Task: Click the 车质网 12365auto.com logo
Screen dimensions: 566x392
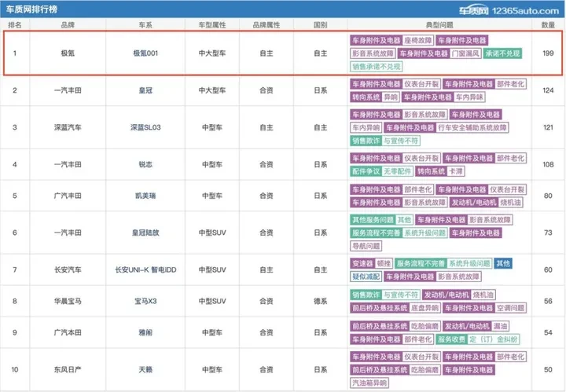Action: point(509,10)
